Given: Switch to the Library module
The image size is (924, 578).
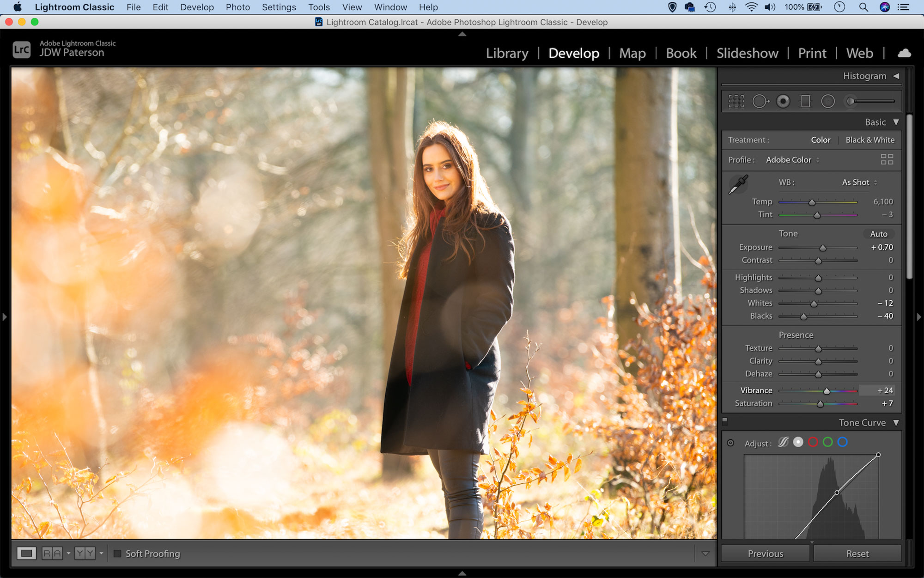Looking at the screenshot, I should pos(506,53).
